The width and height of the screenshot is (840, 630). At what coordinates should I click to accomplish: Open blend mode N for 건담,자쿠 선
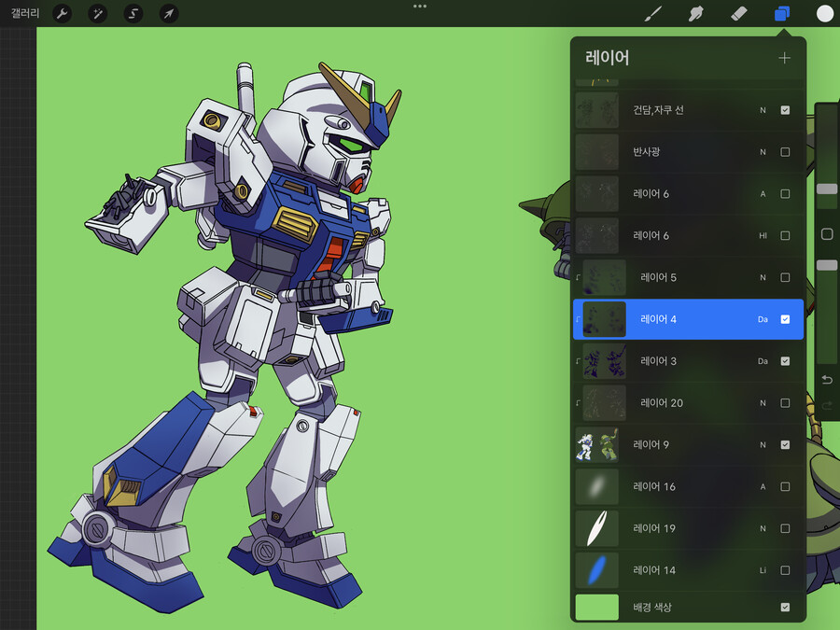(x=763, y=110)
